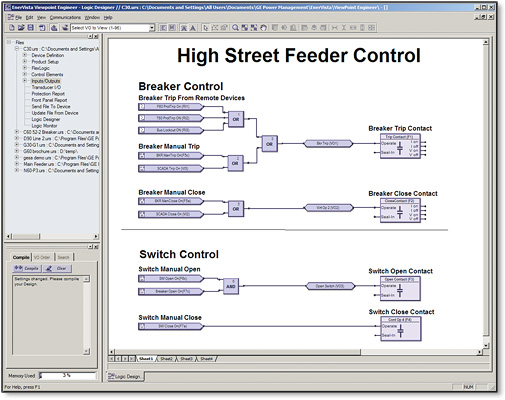Expand the Main Feeder.urs file node
Viewport: 505px width, 400px height.
[x=17, y=164]
